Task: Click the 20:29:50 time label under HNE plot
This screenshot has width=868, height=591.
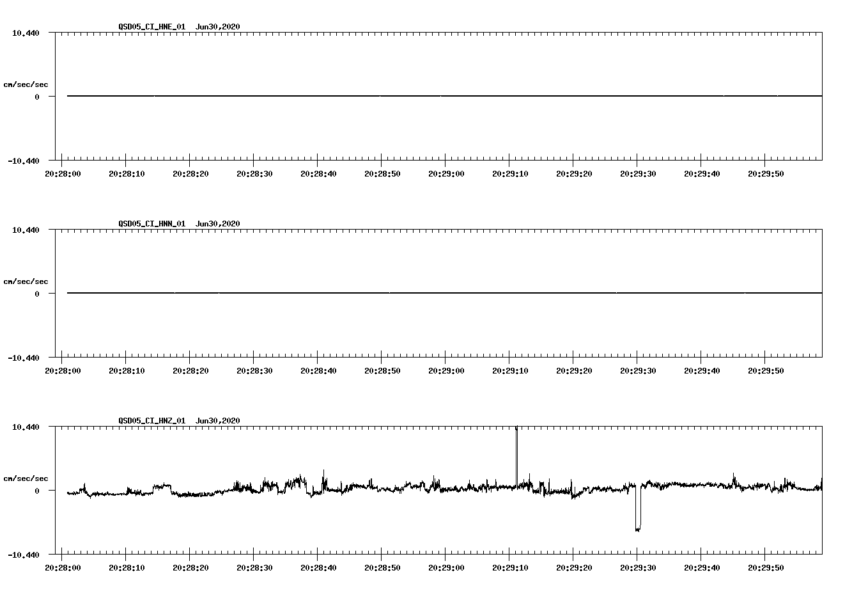Action: click(766, 174)
